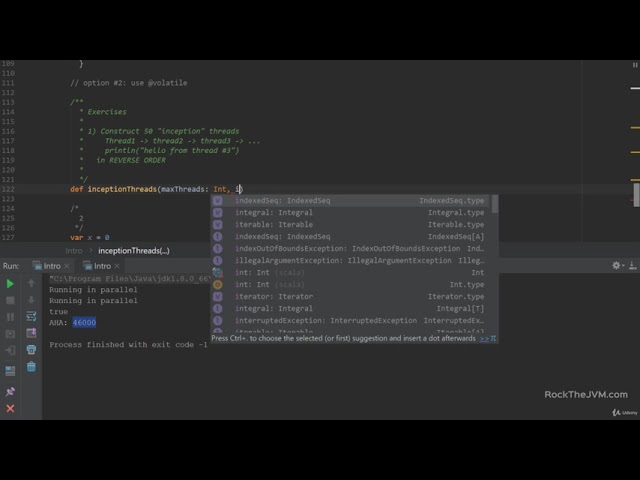Choose integral suggestion typed Integral.type
Image resolution: width=640 pixels, height=480 pixels.
(351, 213)
